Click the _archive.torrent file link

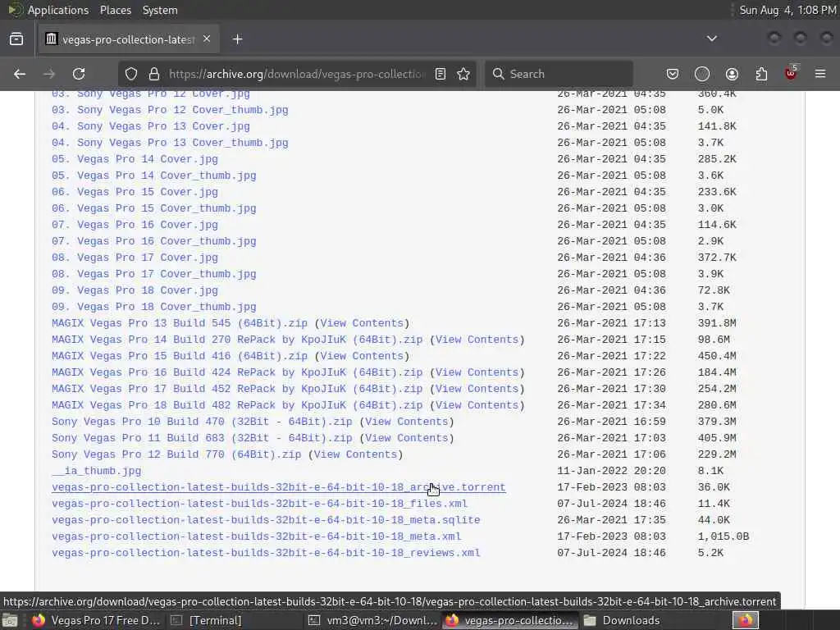coord(279,487)
